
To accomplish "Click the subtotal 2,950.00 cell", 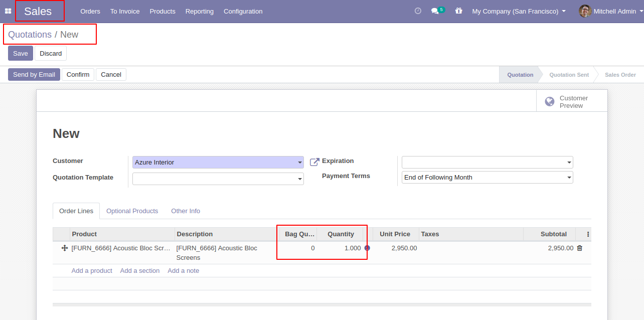I will click(560, 248).
